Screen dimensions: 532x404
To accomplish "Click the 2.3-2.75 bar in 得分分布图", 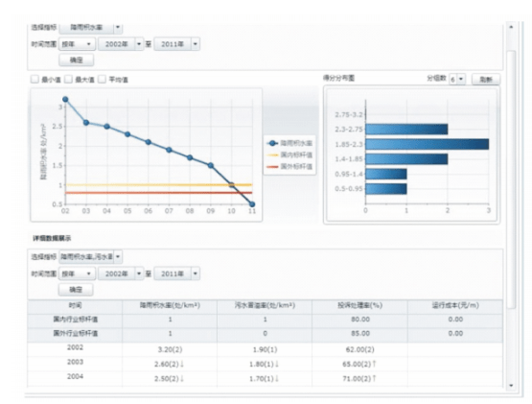I will pyautogui.click(x=406, y=130).
